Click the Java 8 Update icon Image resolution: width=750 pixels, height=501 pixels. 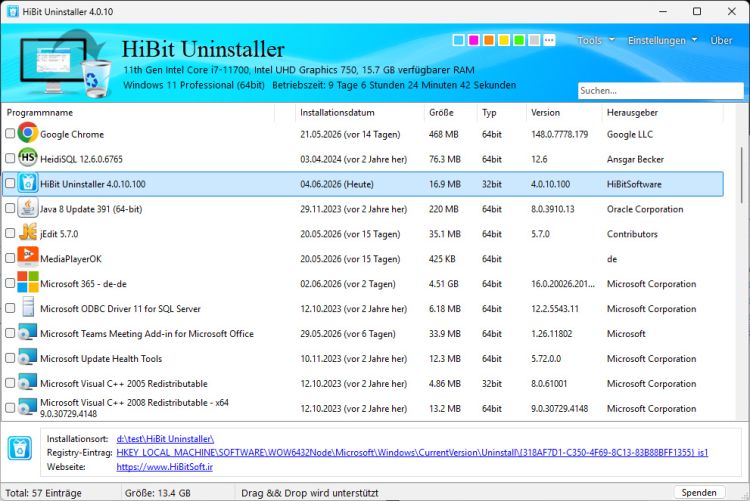pyautogui.click(x=28, y=208)
